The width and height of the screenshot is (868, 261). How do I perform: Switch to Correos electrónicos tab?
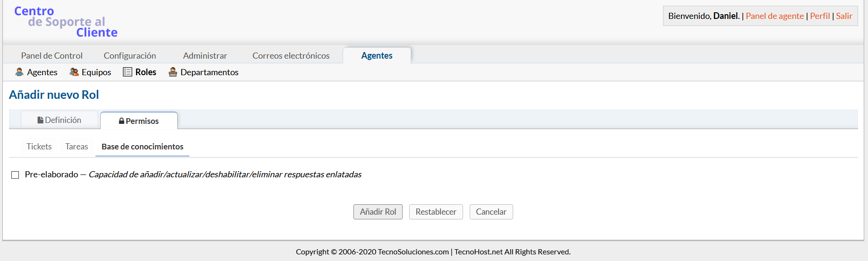pos(291,56)
